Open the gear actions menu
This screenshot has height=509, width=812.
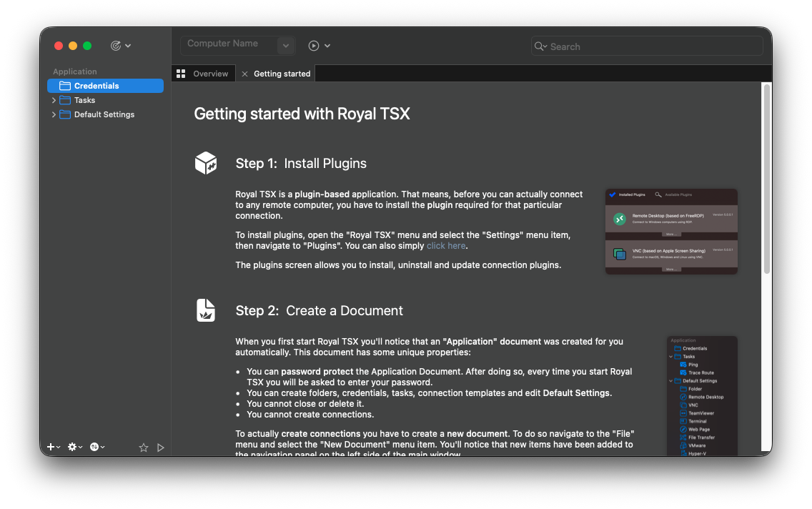tap(75, 447)
